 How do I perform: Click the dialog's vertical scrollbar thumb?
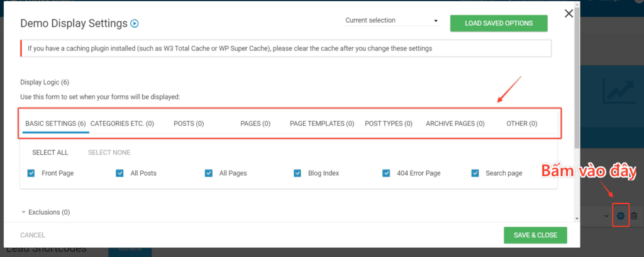pos(577,78)
